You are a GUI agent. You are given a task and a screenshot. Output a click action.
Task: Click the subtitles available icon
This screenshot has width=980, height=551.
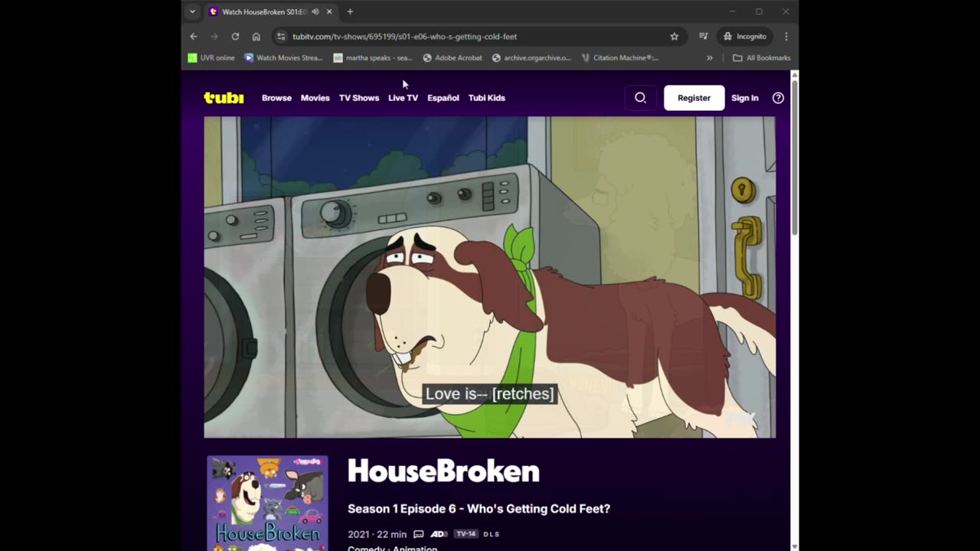click(419, 534)
